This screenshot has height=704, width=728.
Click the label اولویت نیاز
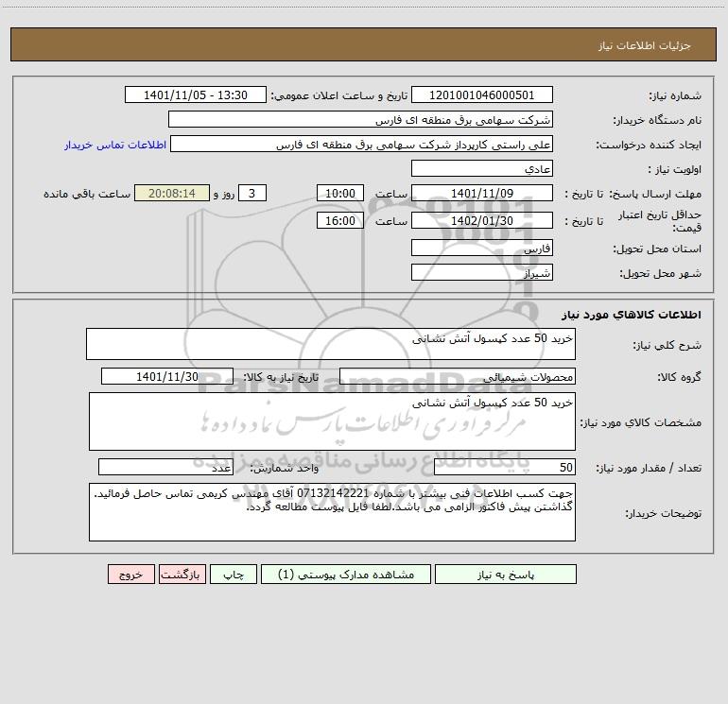[x=675, y=169]
